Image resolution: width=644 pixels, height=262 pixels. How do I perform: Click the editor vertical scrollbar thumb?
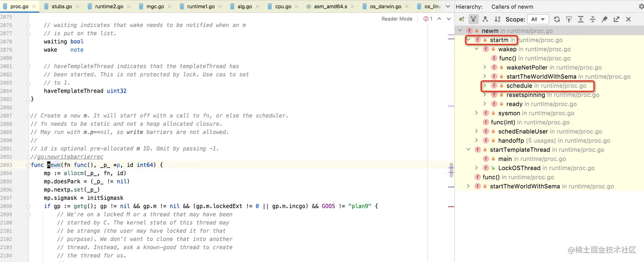pyautogui.click(x=451, y=170)
